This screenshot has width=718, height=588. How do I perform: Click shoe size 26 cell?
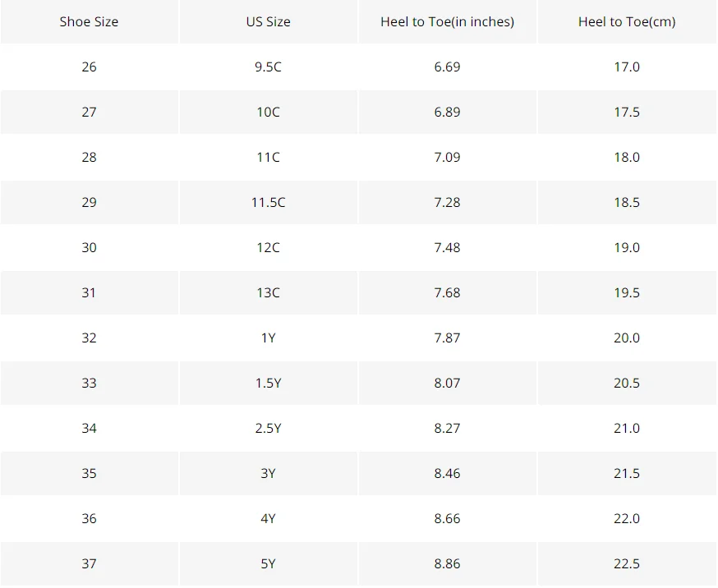(89, 67)
